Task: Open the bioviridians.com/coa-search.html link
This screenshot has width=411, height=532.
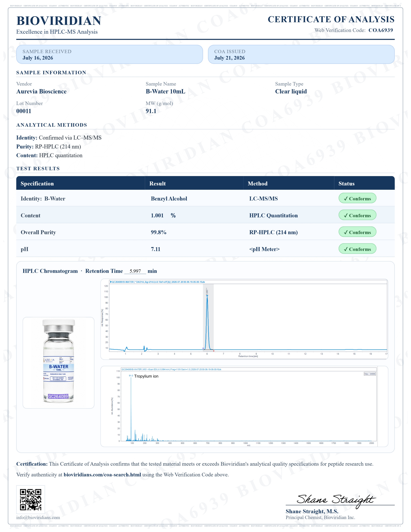Action: [102, 474]
